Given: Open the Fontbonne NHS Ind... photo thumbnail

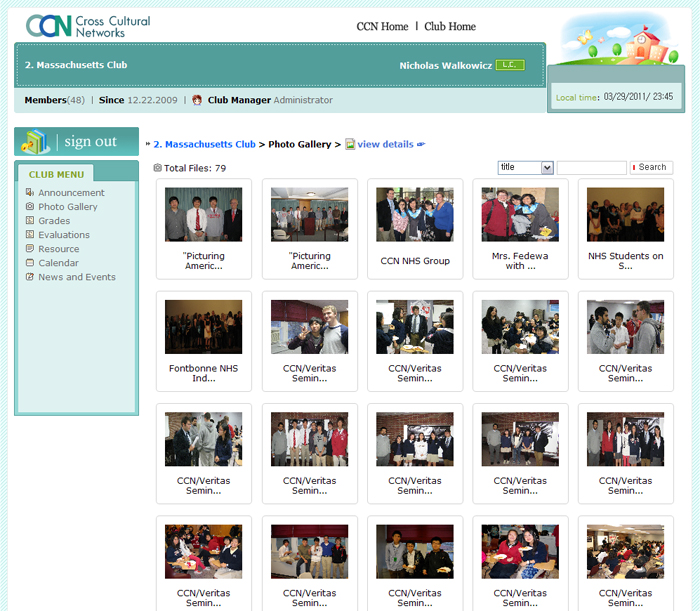Looking at the screenshot, I should pos(204,327).
